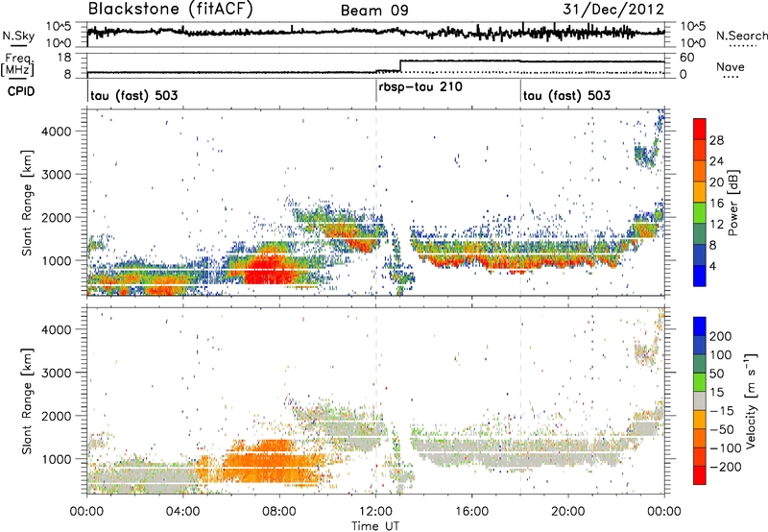Screen dimensions: 768x532
Task: Click the frequency step-up in the Freq trace
Action: tap(400, 65)
